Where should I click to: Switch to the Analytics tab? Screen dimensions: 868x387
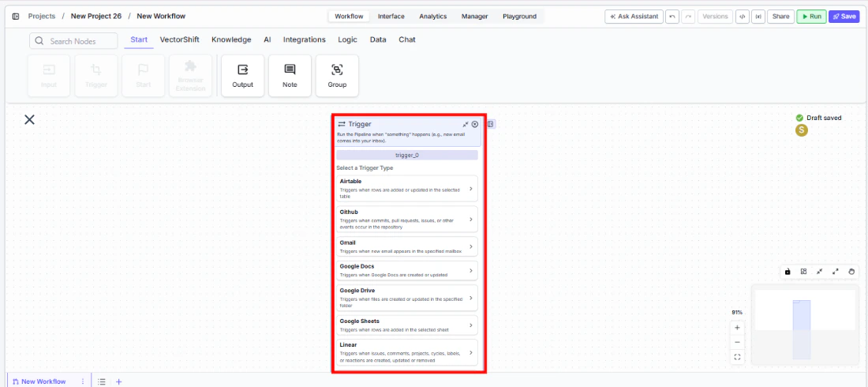click(433, 17)
